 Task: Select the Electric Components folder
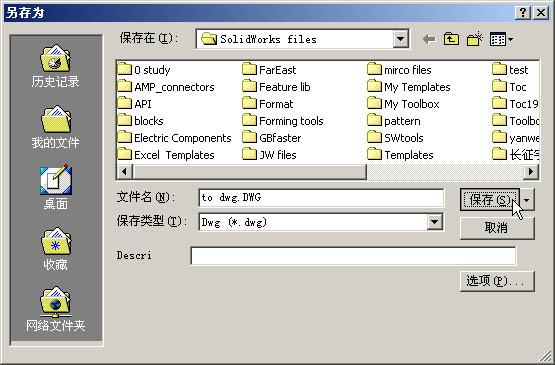pyautogui.click(x=174, y=138)
